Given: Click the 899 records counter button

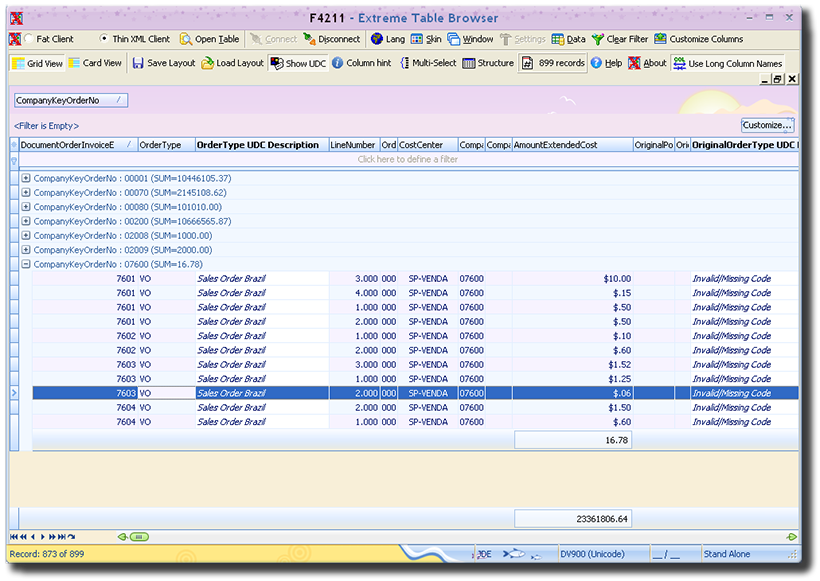Looking at the screenshot, I should tap(553, 63).
